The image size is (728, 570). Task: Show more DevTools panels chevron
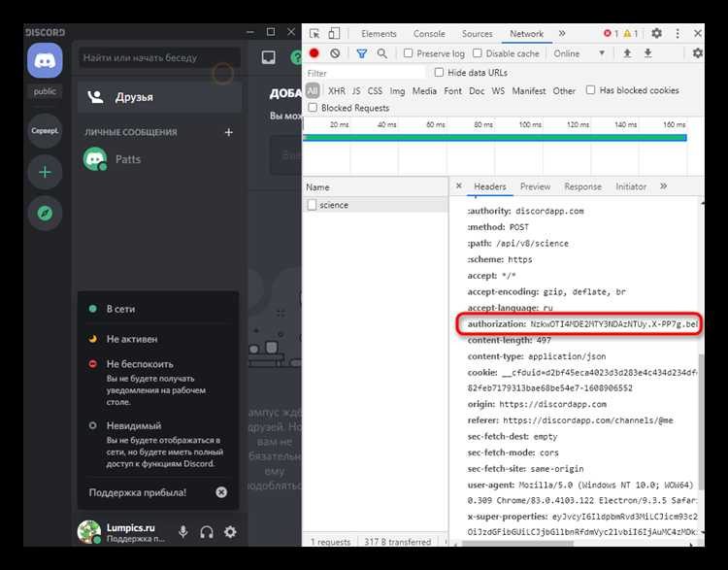click(562, 33)
